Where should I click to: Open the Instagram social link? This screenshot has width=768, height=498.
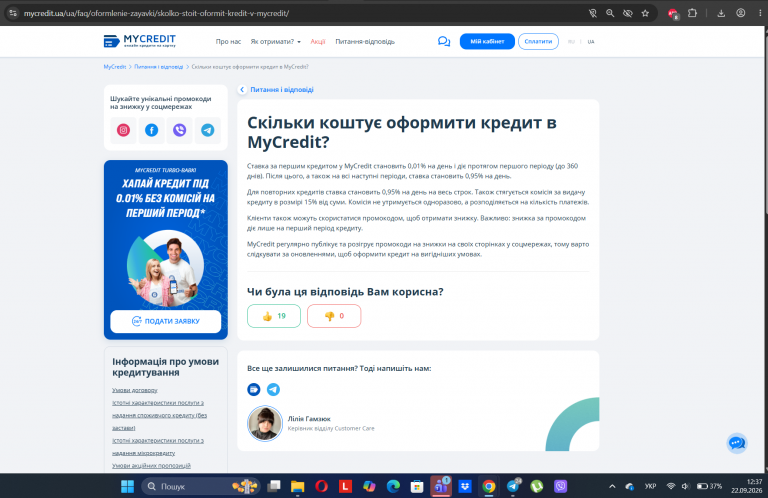click(123, 130)
